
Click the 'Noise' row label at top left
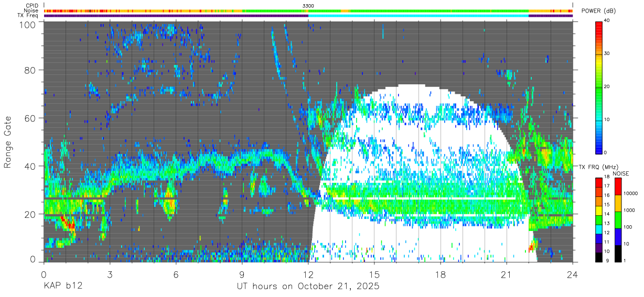pos(31,10)
